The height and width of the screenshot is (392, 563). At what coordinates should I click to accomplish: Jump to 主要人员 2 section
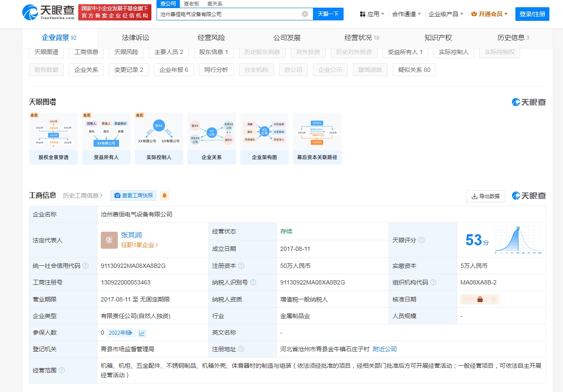tap(169, 52)
